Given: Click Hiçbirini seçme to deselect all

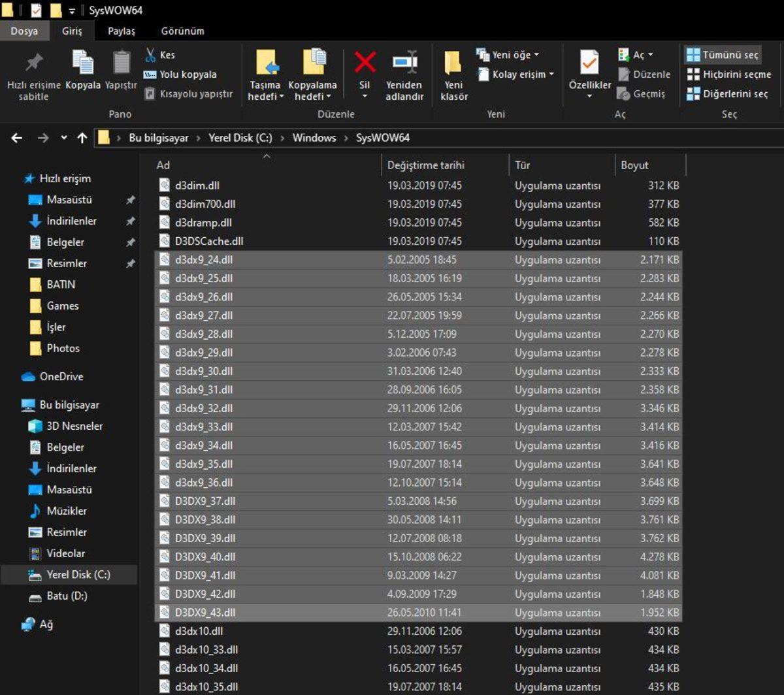Looking at the screenshot, I should click(x=728, y=74).
